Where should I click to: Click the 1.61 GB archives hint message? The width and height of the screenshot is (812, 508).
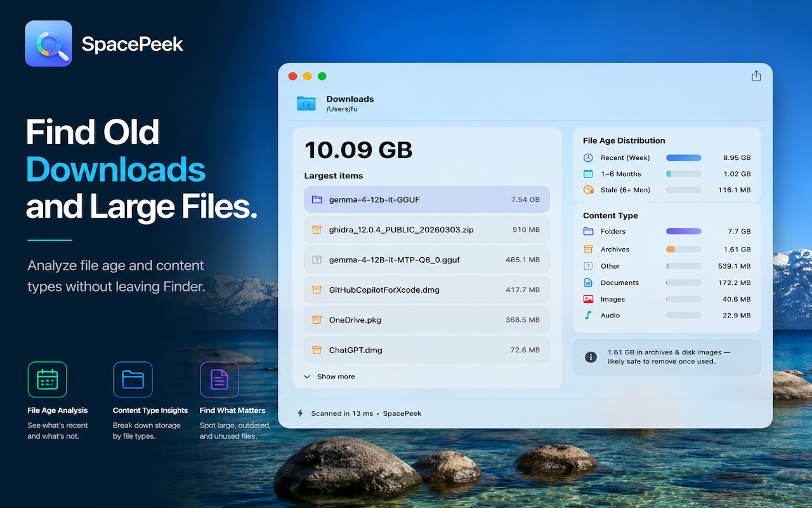click(669, 357)
